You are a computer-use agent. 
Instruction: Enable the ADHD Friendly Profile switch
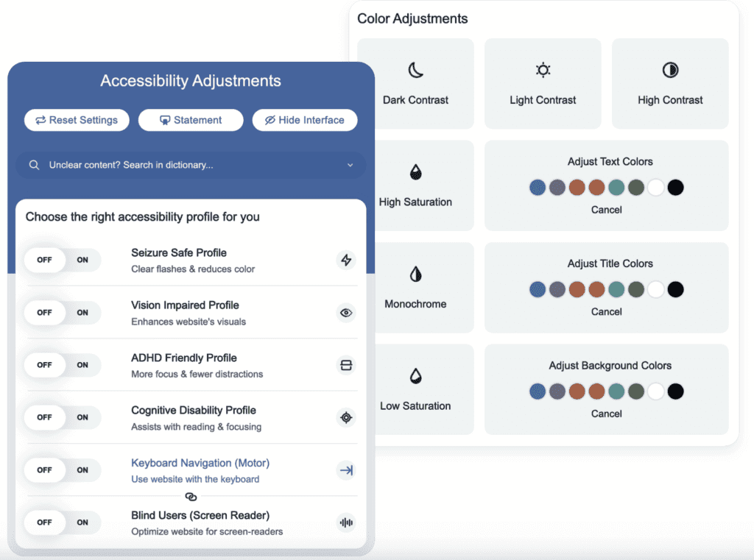coord(82,365)
